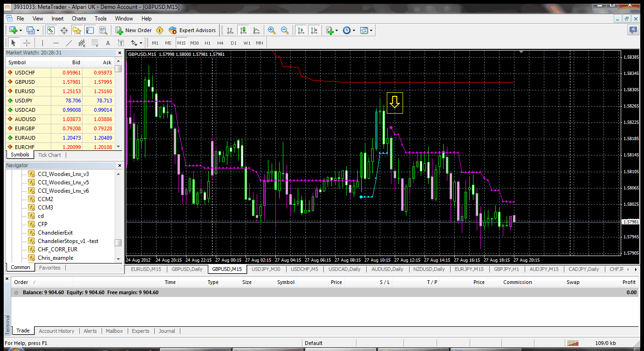Toggle the M15 timeframe button

coord(181,43)
